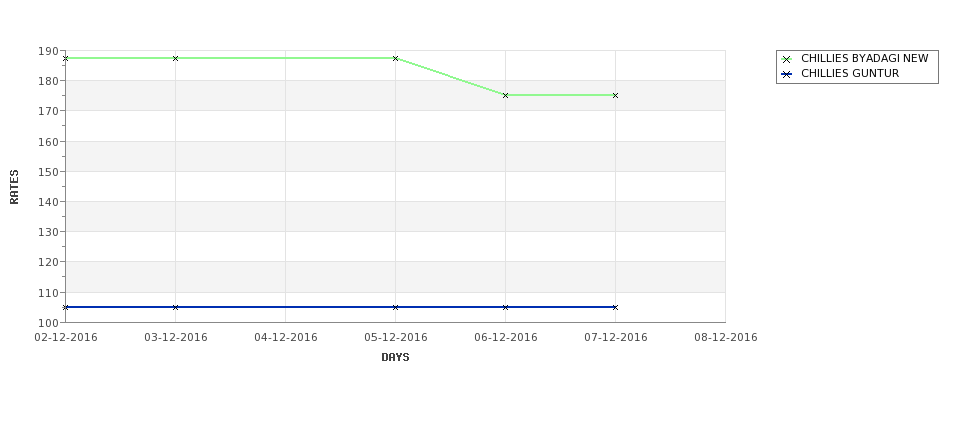Click Guntur data point at 02-12-2016
This screenshot has width=975, height=429.
click(66, 307)
